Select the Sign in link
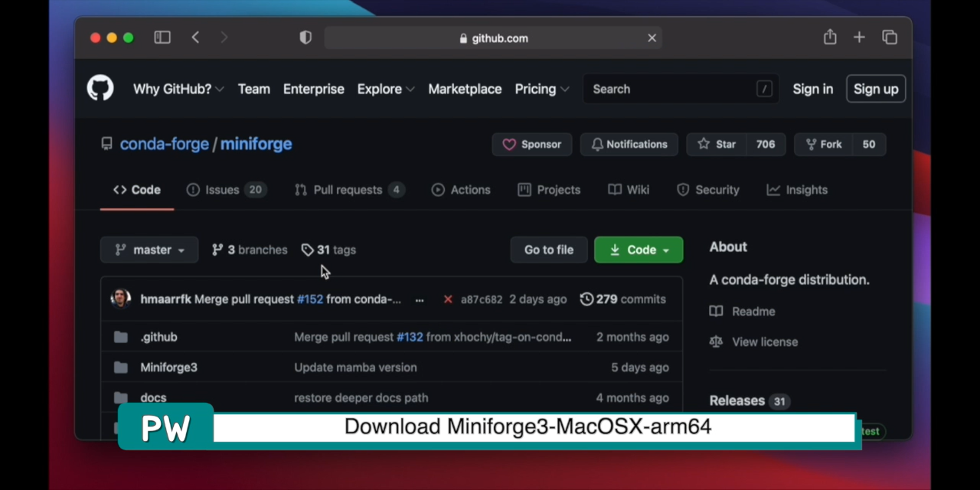Screen dimensions: 980x490 812,89
